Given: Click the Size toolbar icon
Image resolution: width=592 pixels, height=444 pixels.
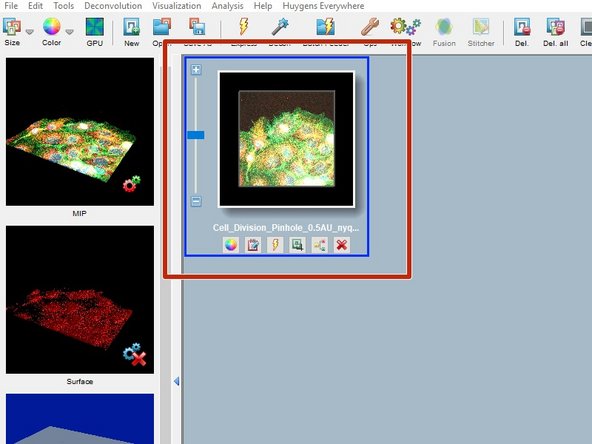Looking at the screenshot, I should click(12, 27).
